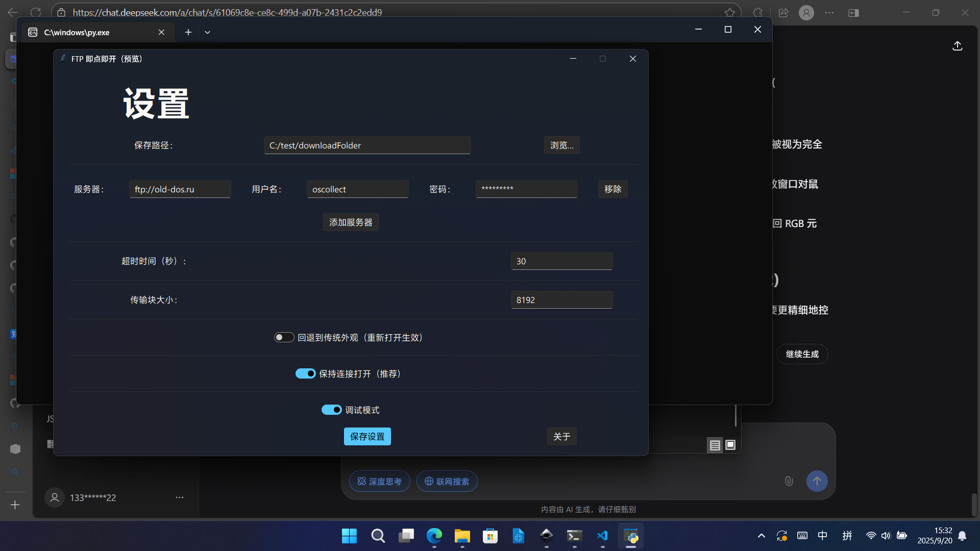Click the attach file paperclip icon
Screen dimensions: 980x551
coord(789,481)
